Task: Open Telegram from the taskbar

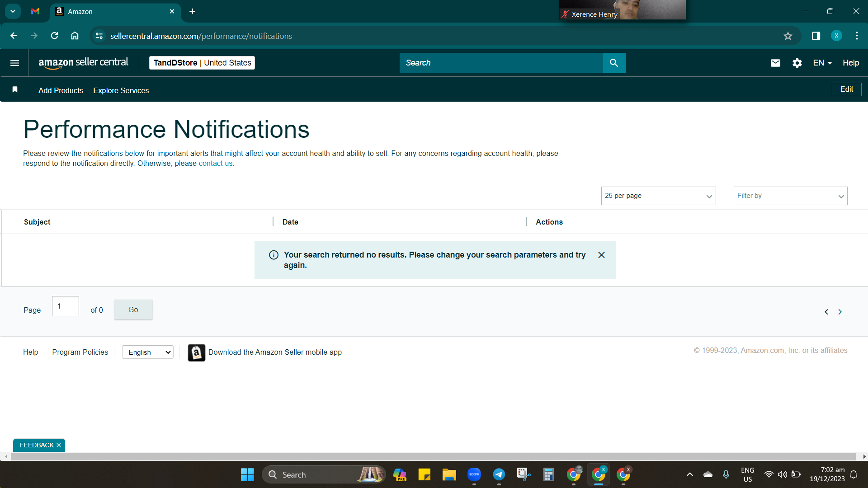Action: tap(499, 474)
